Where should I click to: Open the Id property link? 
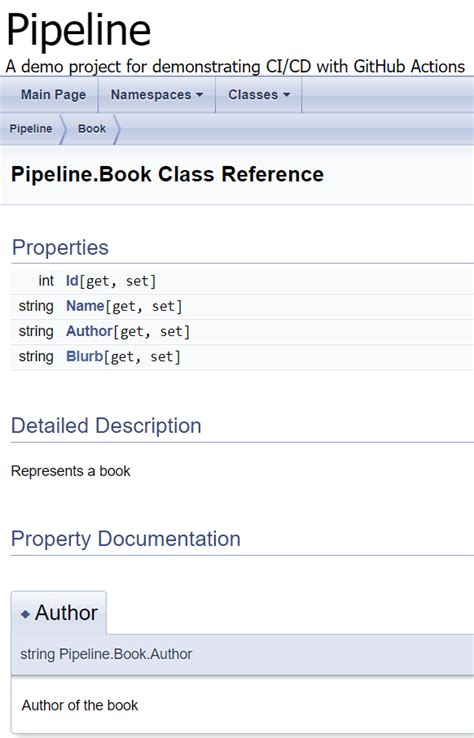(72, 281)
